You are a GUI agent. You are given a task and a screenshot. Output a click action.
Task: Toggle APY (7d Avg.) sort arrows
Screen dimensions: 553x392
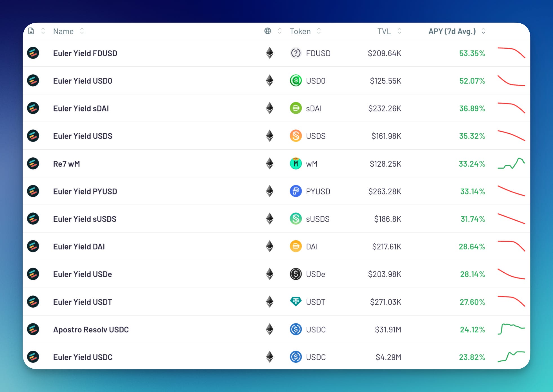[483, 31]
